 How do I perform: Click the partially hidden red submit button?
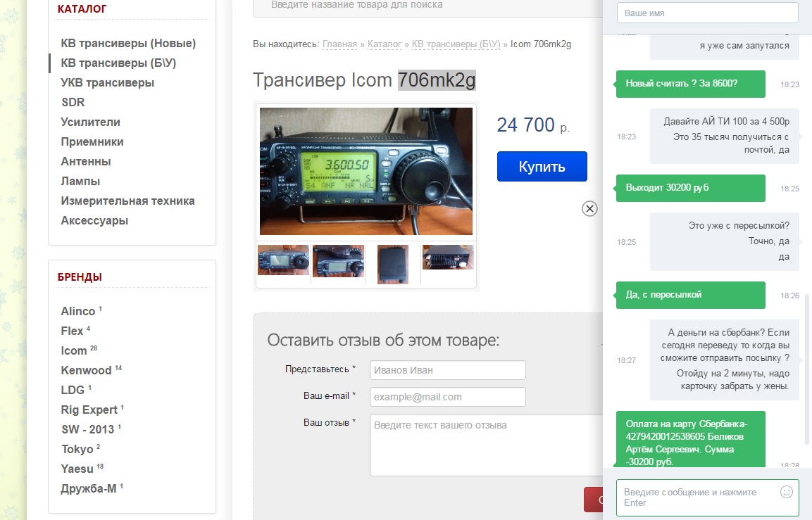click(x=594, y=500)
